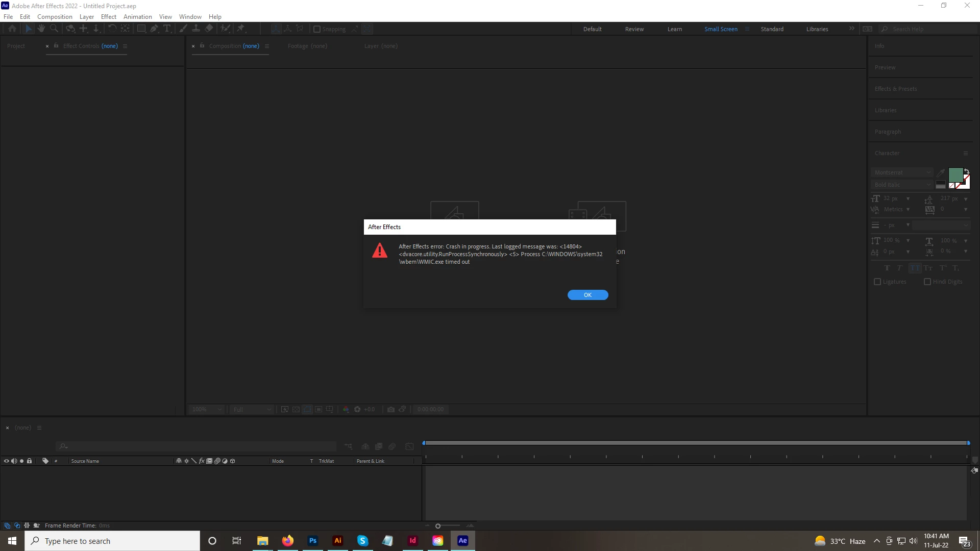Enable the Ligatures checkbox
Screen dimensions: 980x551
877,282
